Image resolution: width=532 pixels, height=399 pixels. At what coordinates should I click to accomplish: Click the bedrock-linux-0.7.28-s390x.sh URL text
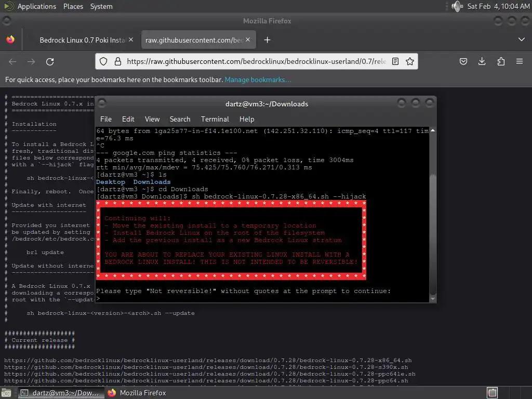click(x=206, y=367)
